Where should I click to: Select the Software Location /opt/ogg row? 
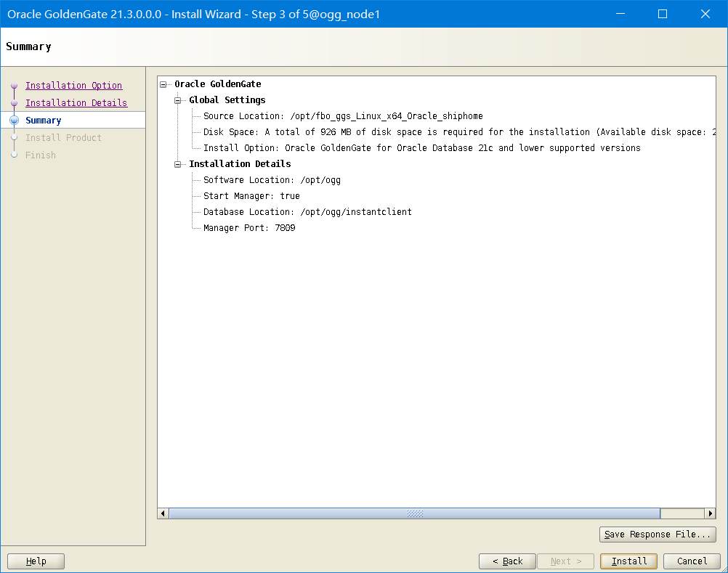coord(272,180)
